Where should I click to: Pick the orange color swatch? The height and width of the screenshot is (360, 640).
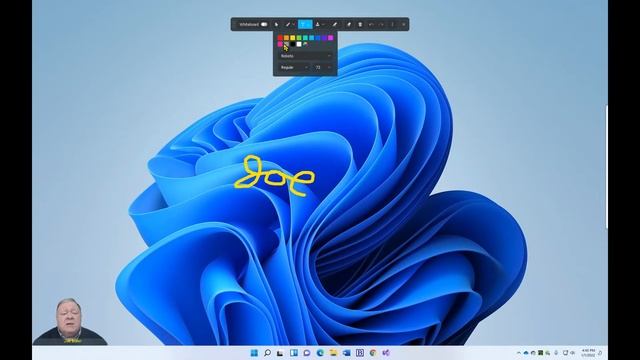tap(287, 38)
